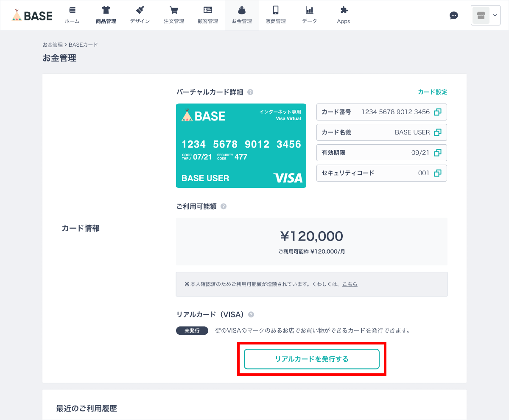Open the カード設定 link
The height and width of the screenshot is (420, 509).
(x=433, y=92)
